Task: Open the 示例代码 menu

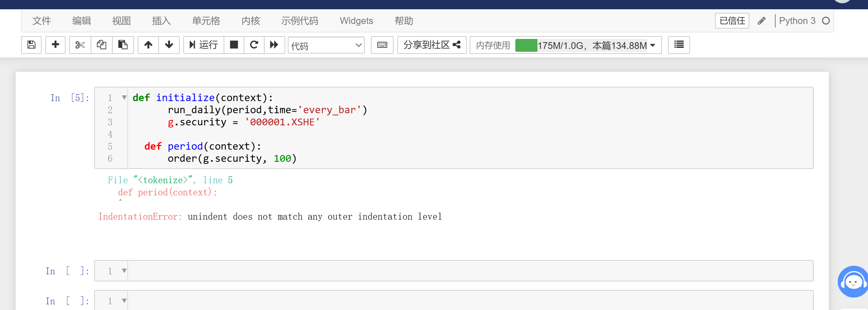Action: 300,21
